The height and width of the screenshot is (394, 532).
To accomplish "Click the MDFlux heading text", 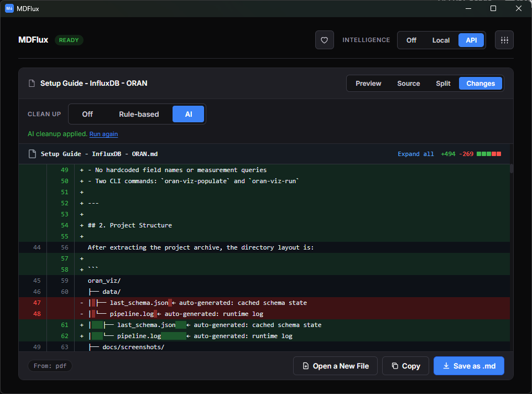I will [33, 40].
